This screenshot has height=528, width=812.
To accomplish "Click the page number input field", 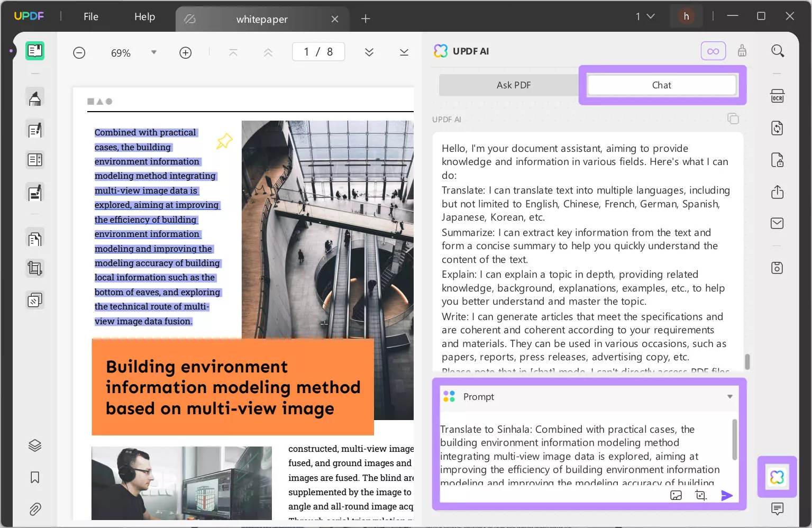I will [x=318, y=52].
